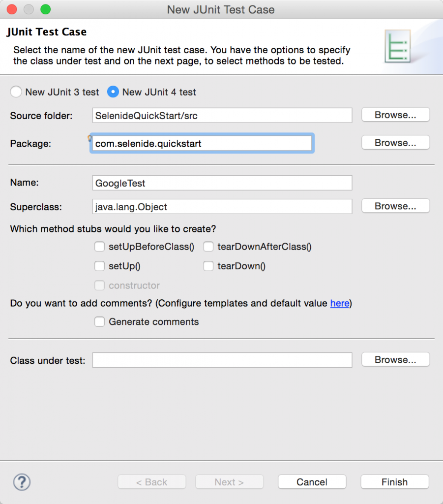This screenshot has width=443, height=504.
Task: Enable the setUpBeforeClass() method stub
Action: pos(100,247)
